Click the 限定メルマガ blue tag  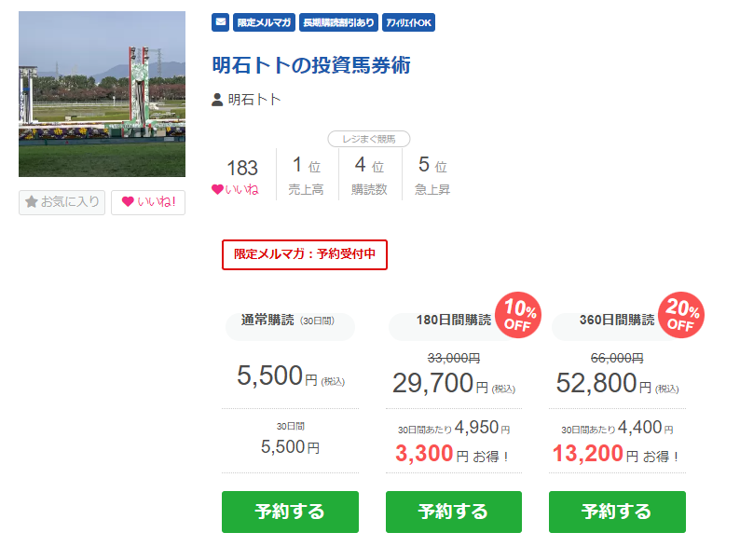(x=264, y=22)
